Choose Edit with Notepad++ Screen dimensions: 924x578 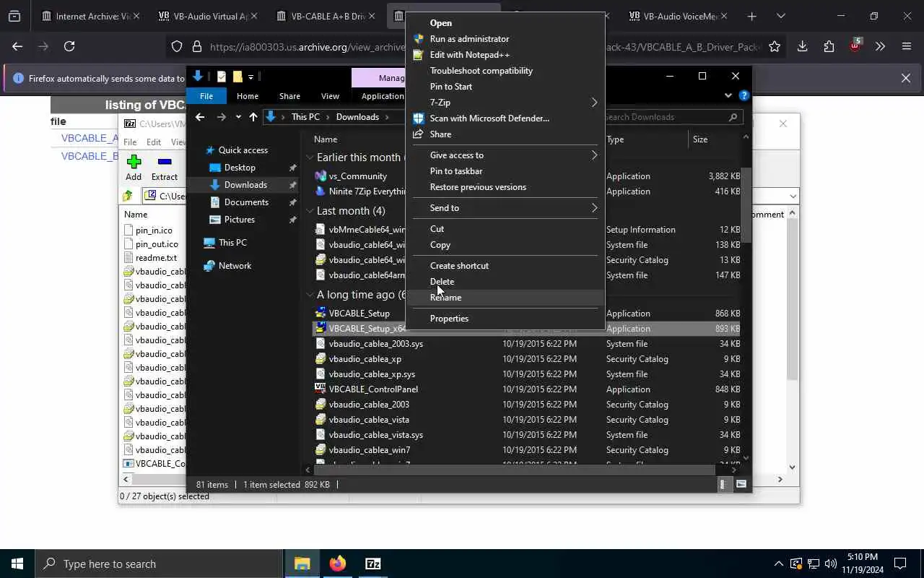469,55
